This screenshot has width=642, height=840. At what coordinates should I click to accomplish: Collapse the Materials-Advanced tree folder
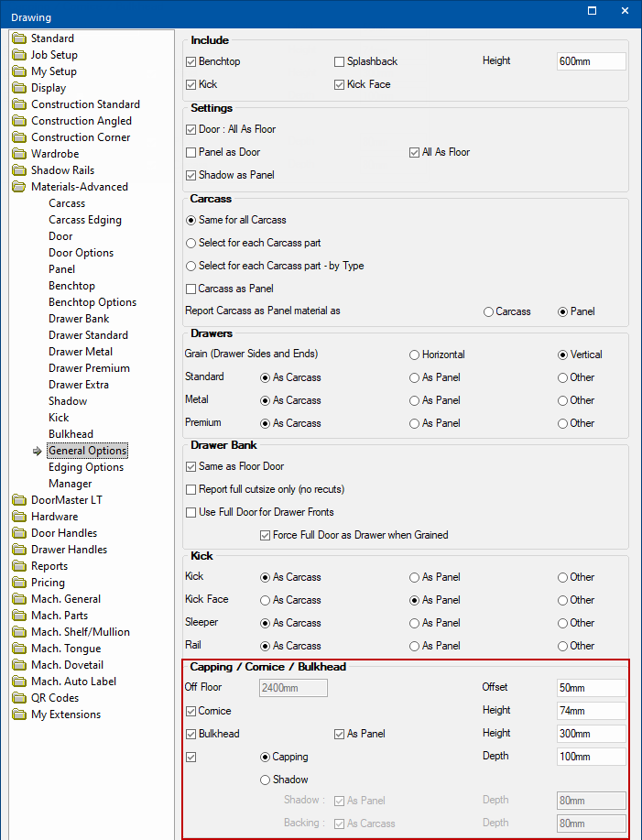coord(19,187)
